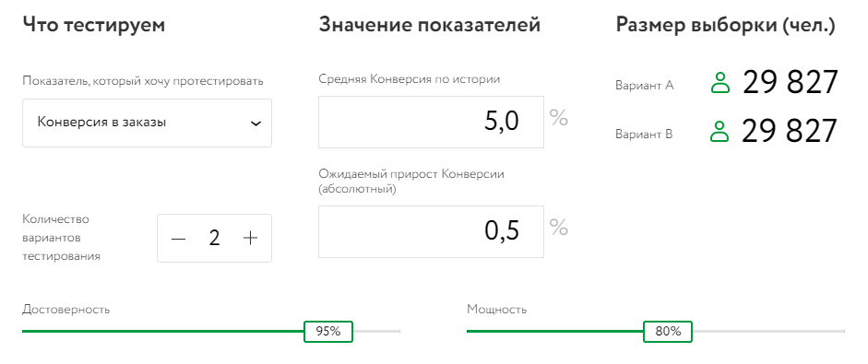Click the Ожидаемый прирост Конверсии input field
Image resolution: width=868 pixels, height=364 pixels.
coord(431,232)
